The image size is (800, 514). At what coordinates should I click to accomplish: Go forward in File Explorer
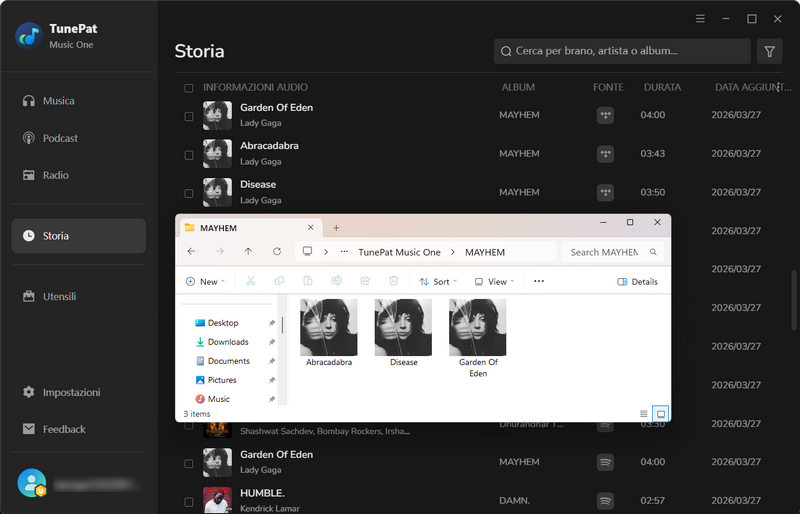pyautogui.click(x=220, y=252)
